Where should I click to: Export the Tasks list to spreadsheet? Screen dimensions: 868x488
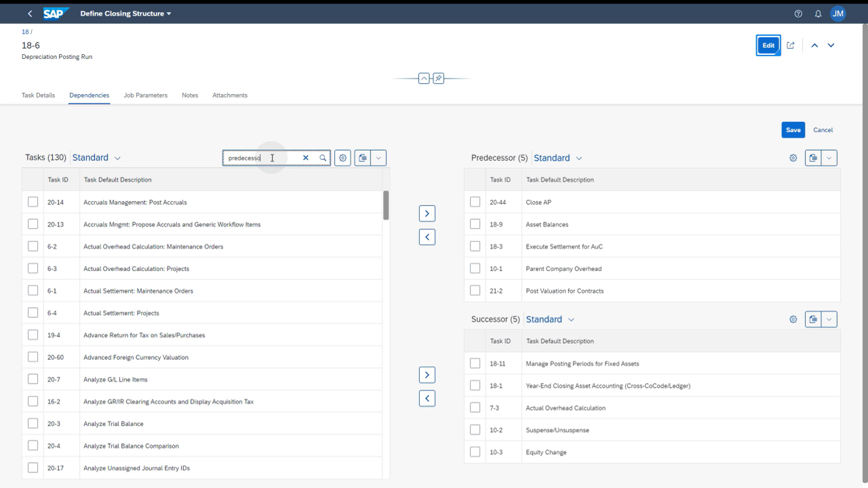click(x=363, y=157)
